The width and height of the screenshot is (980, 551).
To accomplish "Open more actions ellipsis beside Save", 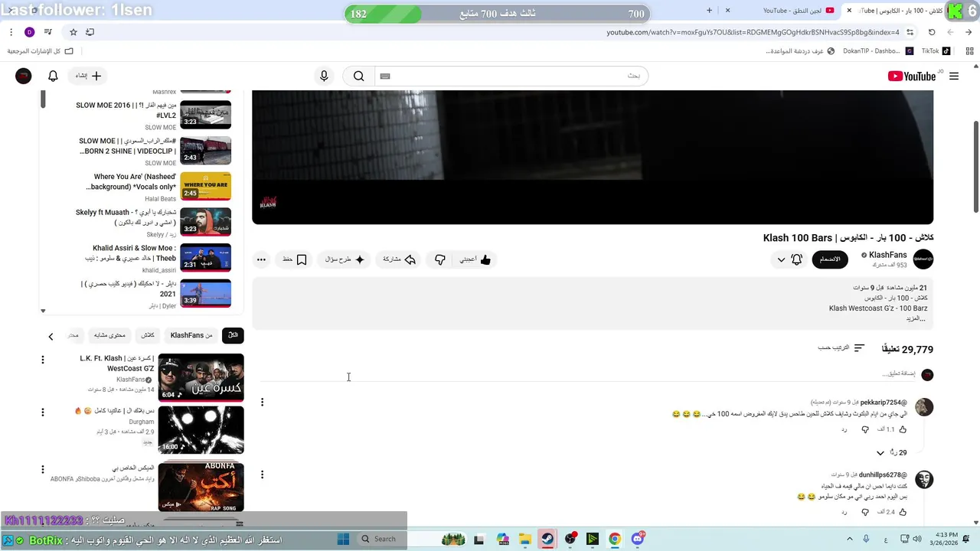I will (x=261, y=259).
